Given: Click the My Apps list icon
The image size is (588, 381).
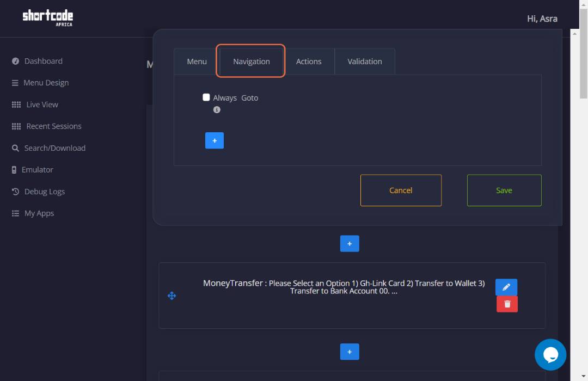Looking at the screenshot, I should [15, 213].
